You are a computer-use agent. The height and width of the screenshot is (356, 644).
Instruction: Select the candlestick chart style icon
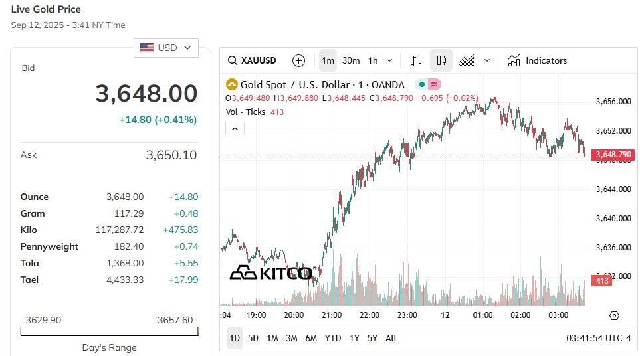click(x=441, y=60)
